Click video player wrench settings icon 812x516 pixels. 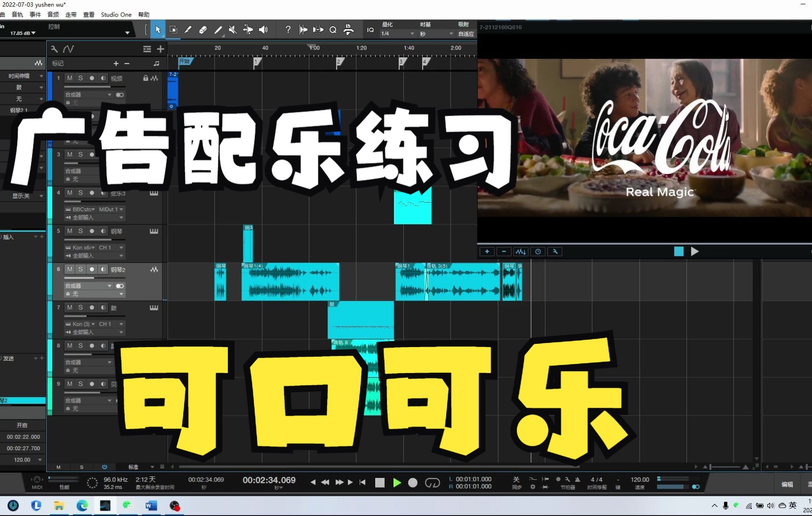555,252
